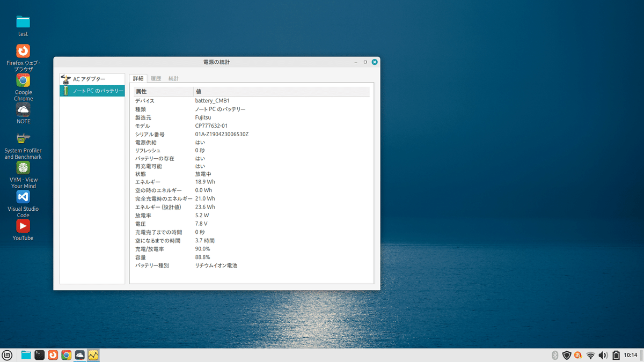Open the Wi-Fi network tray icon
This screenshot has width=644, height=362.
pos(590,355)
